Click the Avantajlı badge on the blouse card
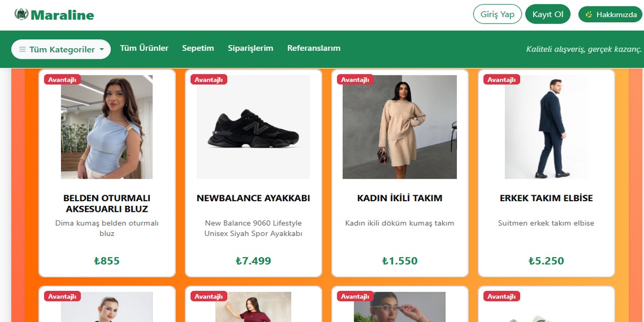644x322 pixels. tap(62, 79)
